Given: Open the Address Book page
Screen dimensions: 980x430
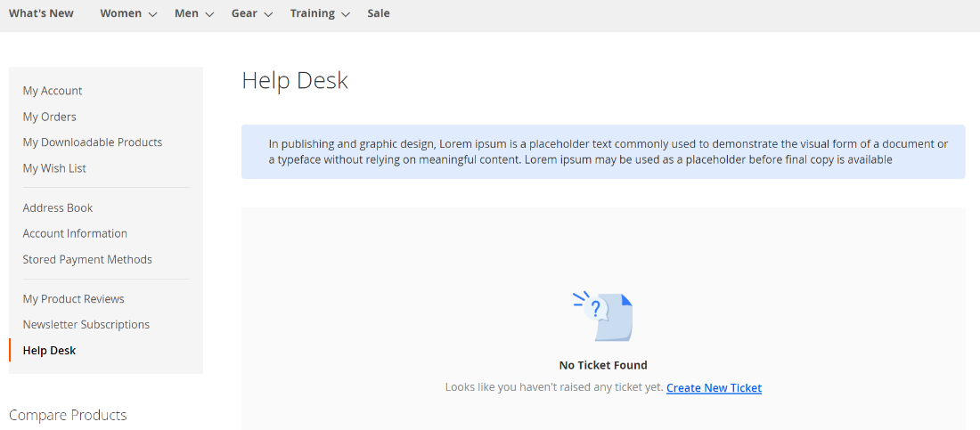Looking at the screenshot, I should tap(58, 207).
